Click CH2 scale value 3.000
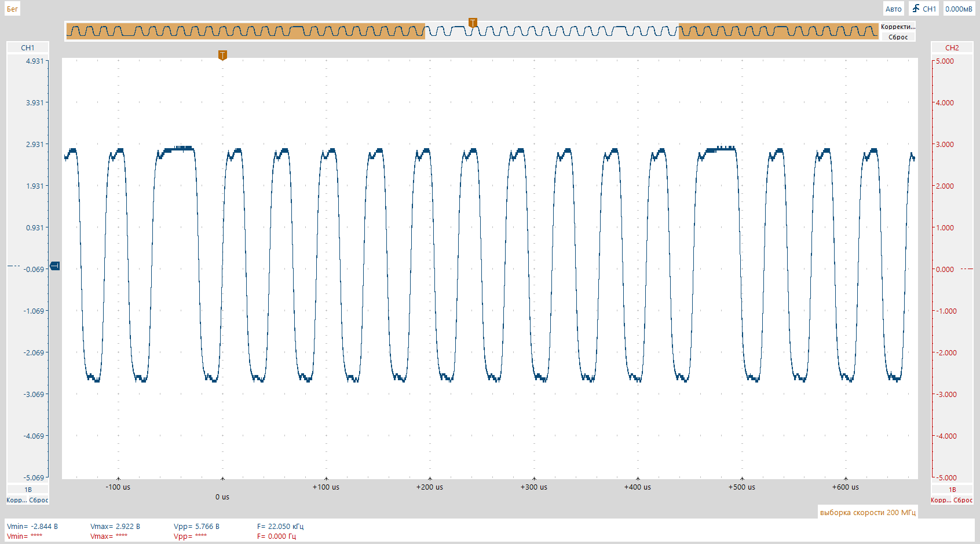This screenshot has width=980, height=544. tap(945, 144)
